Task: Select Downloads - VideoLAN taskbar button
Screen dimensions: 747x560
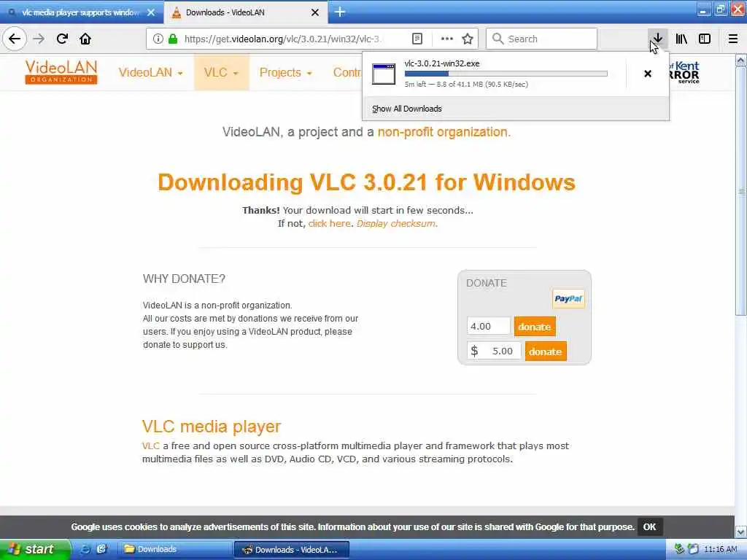Action: 292,549
